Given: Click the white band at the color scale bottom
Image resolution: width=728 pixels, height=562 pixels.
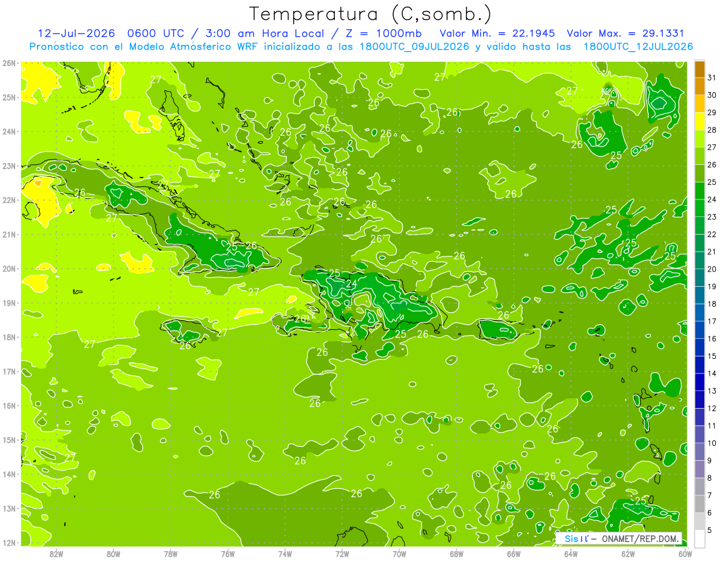Looking at the screenshot, I should coord(699,538).
